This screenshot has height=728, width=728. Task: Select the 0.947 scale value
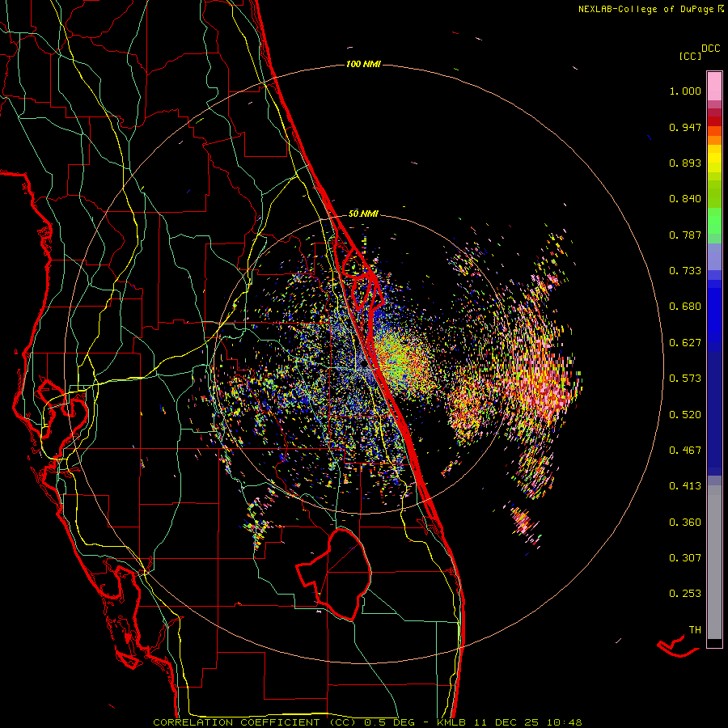tap(685, 127)
